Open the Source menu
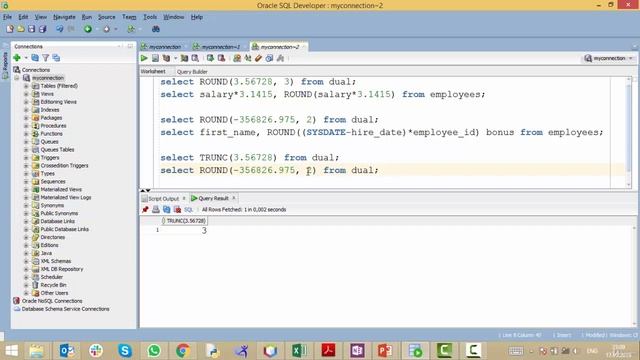 107,17
